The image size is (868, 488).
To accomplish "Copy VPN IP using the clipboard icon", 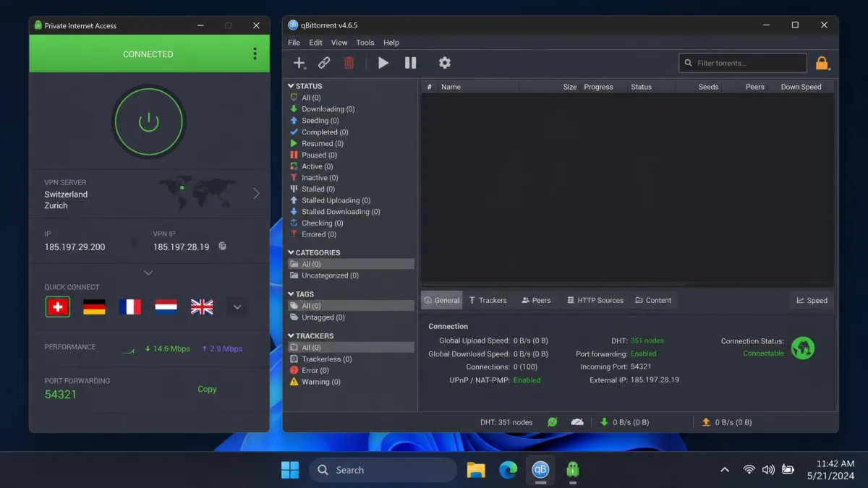I will tap(223, 247).
